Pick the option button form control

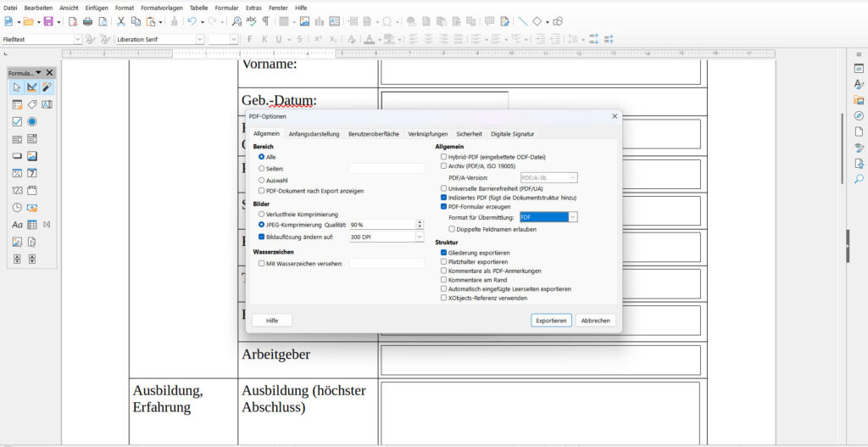[x=32, y=121]
